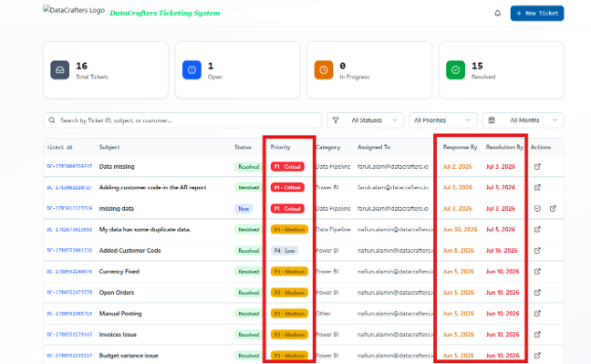This screenshot has width=591, height=364.
Task: Click the DataCrafters Ticketing System title
Action: click(165, 13)
